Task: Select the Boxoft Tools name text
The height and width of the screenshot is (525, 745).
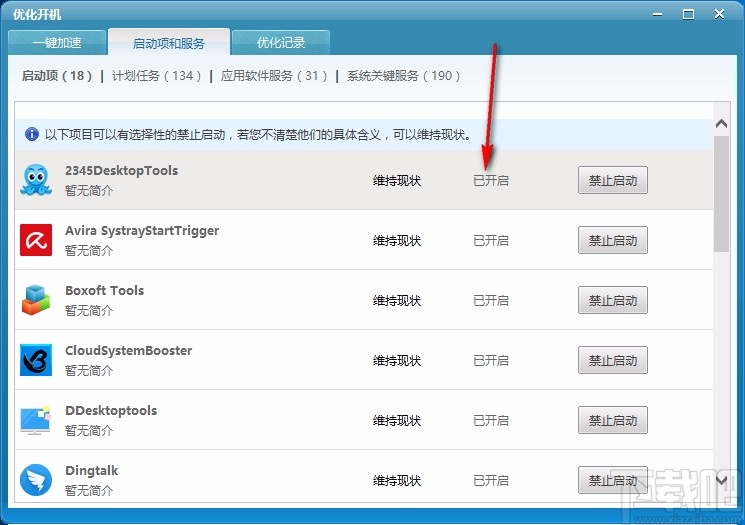Action: coord(105,290)
